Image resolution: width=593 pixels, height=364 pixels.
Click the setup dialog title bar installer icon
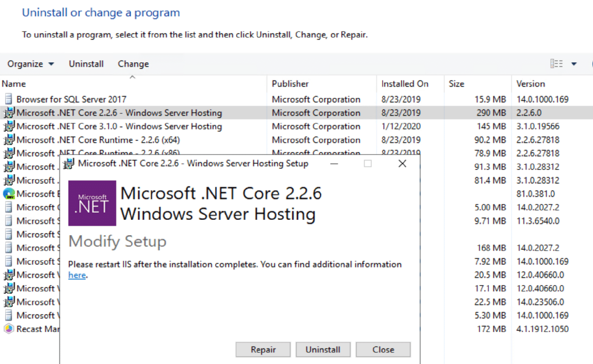coord(69,164)
